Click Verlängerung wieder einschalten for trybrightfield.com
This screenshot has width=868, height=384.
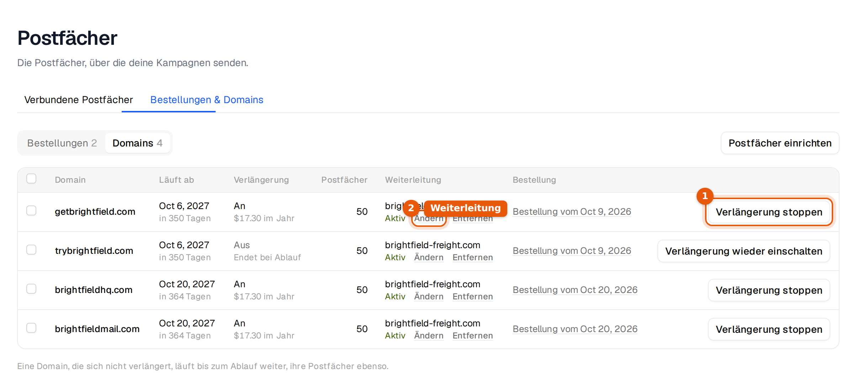[743, 251]
